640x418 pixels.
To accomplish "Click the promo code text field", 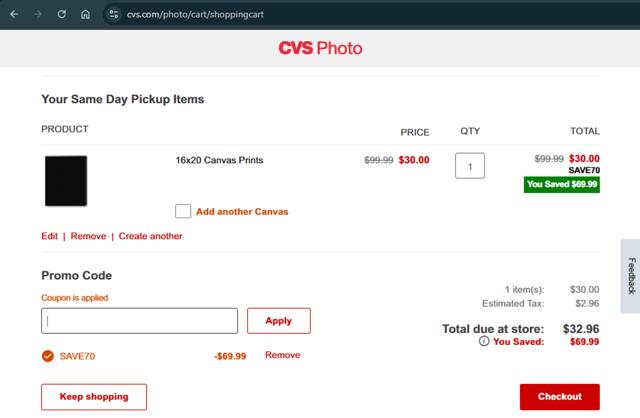I will [x=139, y=321].
